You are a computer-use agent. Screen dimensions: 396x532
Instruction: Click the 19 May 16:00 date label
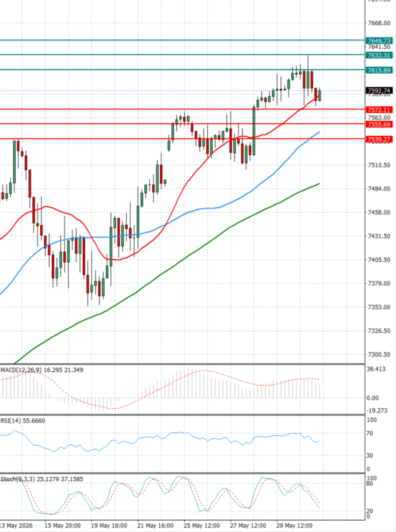point(109,526)
